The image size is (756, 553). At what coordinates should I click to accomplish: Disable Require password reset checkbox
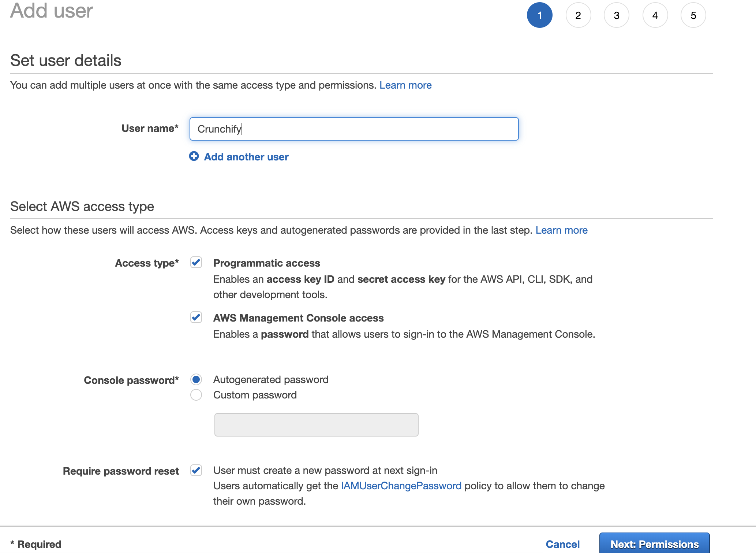(x=196, y=470)
